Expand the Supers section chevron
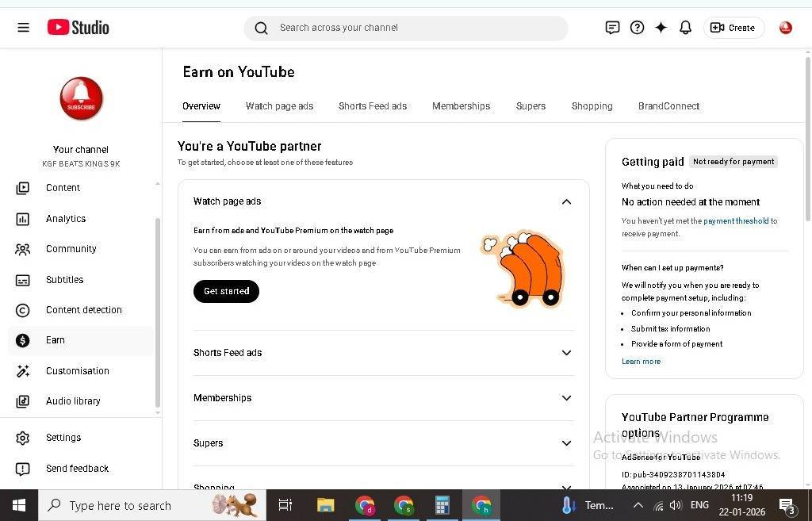Viewport: 812px width, 521px height. pyautogui.click(x=566, y=443)
